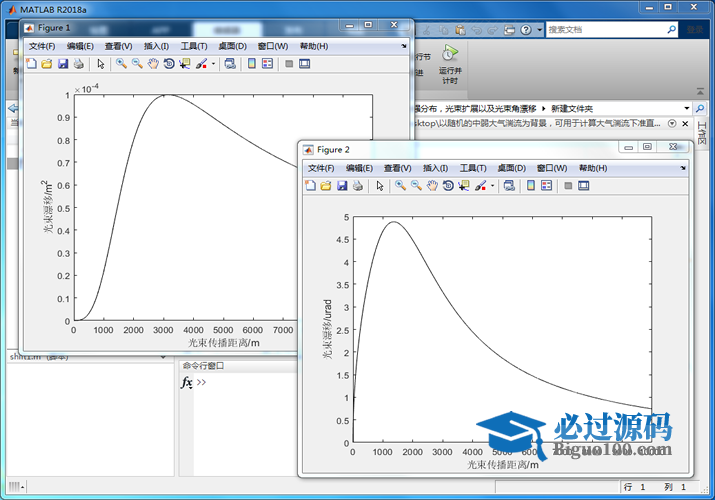This screenshot has width=715, height=500.
Task: Hide Plot Tools in Figure 1
Action: (289, 64)
